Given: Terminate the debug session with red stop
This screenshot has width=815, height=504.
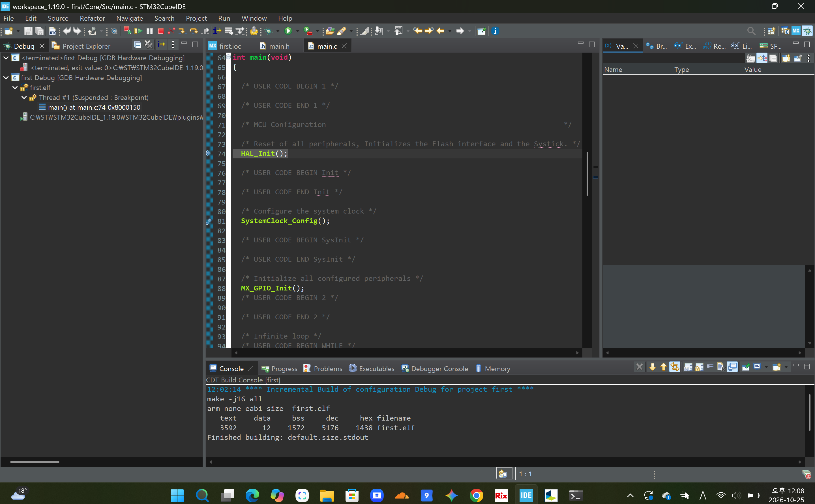Looking at the screenshot, I should 160,31.
